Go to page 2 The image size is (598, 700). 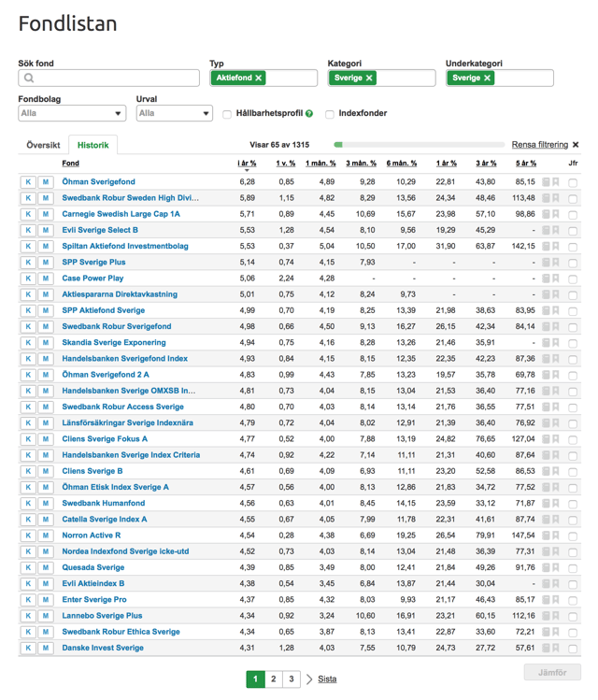point(274,679)
